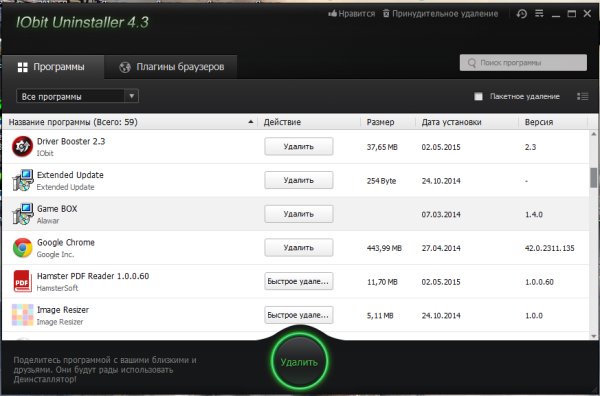Click Удалить for Game BOX
Viewport: 600px width, 396px height.
click(x=298, y=214)
